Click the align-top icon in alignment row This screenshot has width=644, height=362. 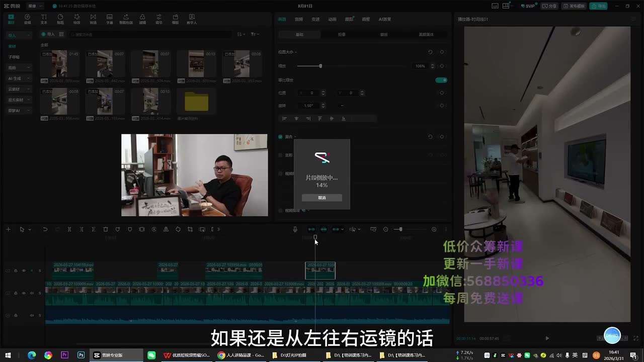[320, 119]
